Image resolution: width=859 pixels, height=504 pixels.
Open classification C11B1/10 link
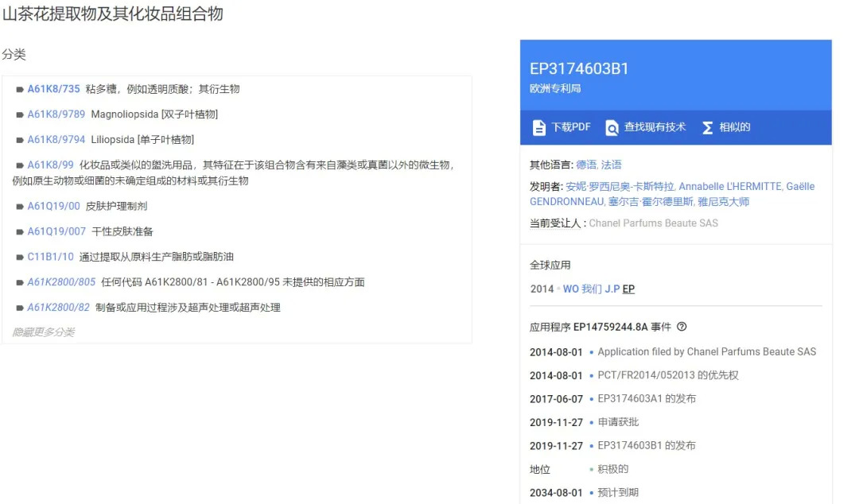coord(50,257)
